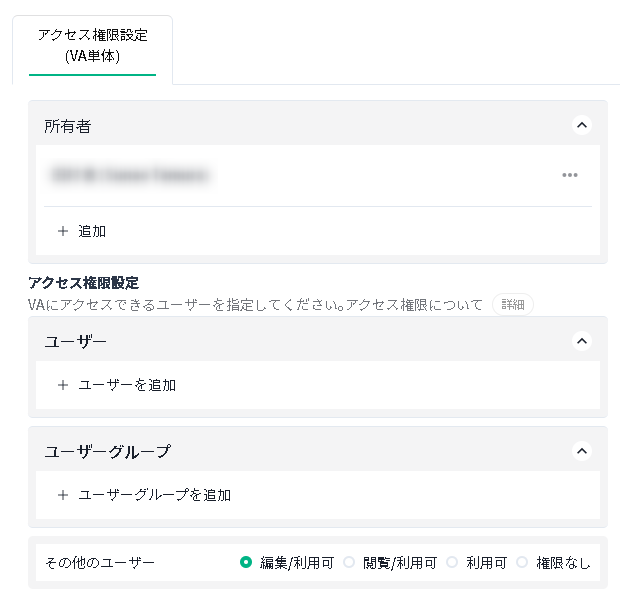Click the blurred owner name entry

point(130,175)
